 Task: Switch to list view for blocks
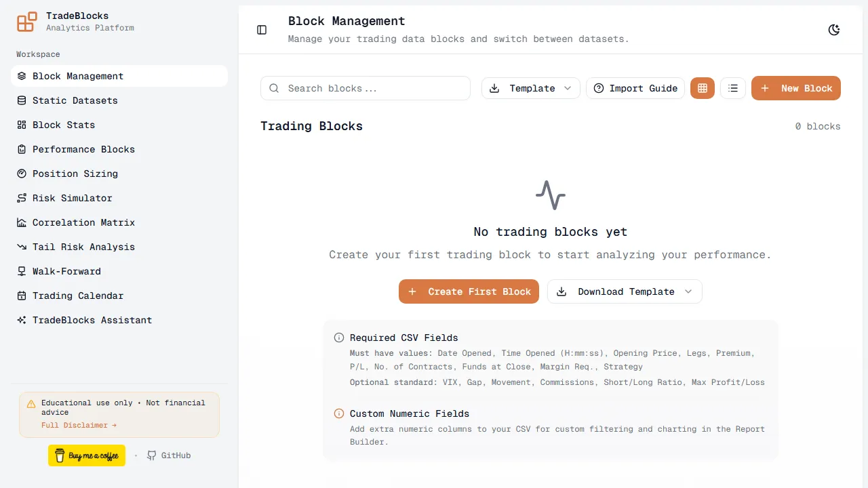click(733, 88)
